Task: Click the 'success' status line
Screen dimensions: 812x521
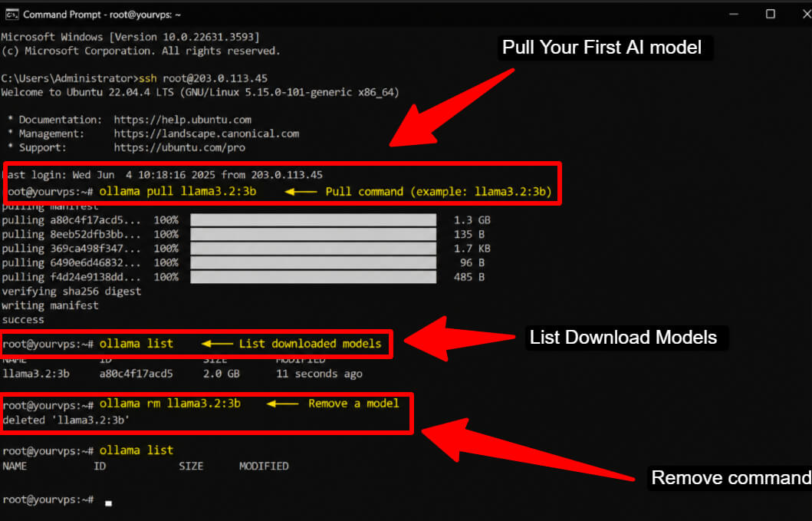Action: (x=23, y=320)
